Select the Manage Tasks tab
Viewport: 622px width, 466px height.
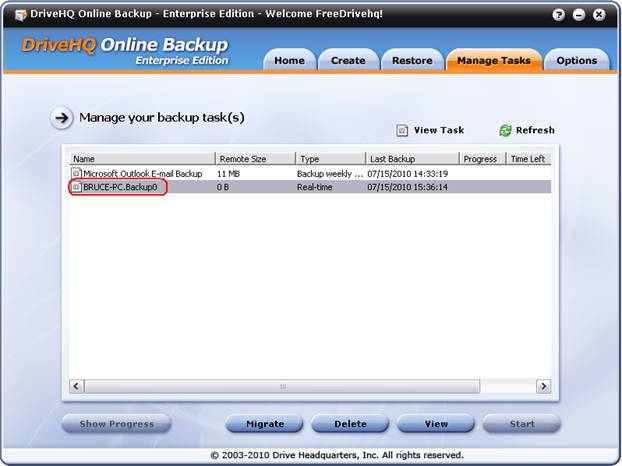[x=494, y=60]
